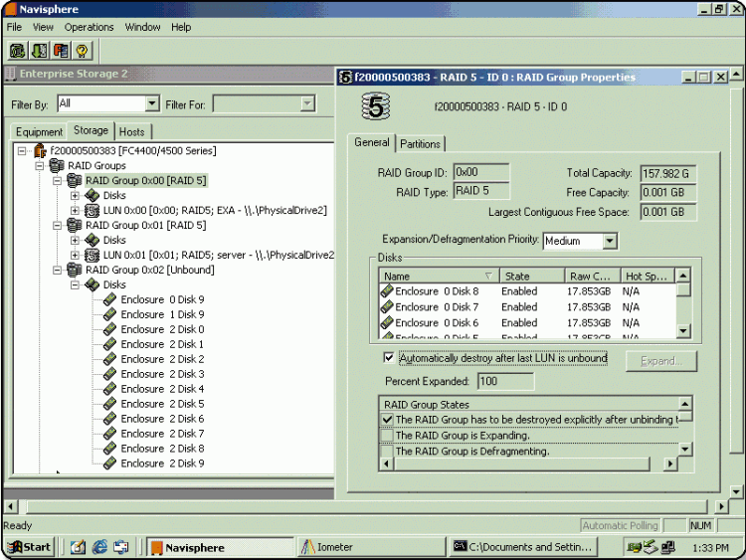Select the f20000500383 storage system icon
This screenshot has width=746, height=560.
click(40, 150)
